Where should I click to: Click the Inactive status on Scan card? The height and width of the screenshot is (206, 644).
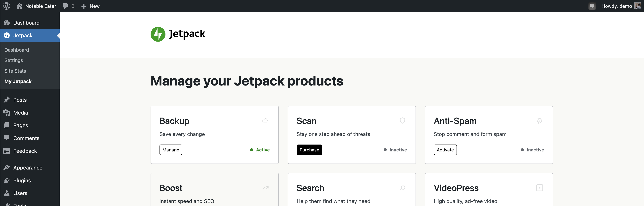[x=395, y=150]
